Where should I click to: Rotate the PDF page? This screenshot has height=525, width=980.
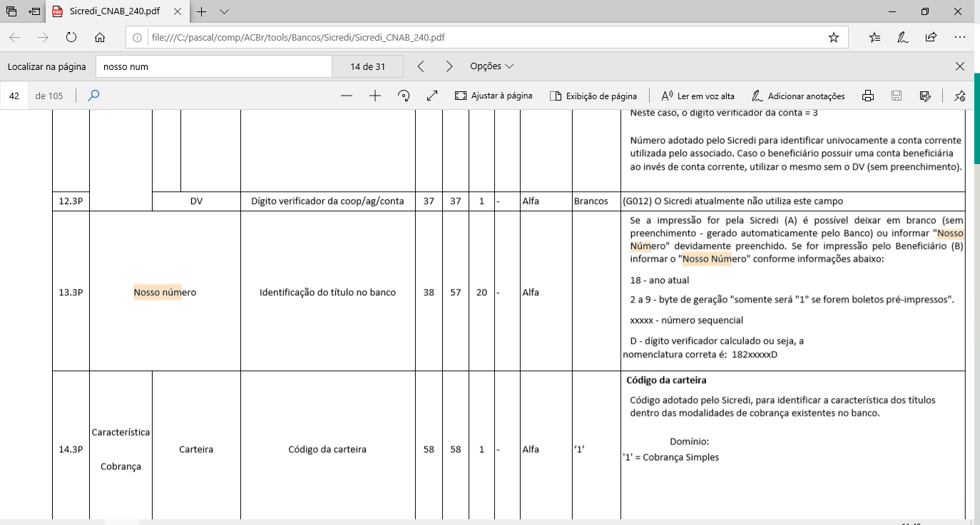[x=404, y=96]
